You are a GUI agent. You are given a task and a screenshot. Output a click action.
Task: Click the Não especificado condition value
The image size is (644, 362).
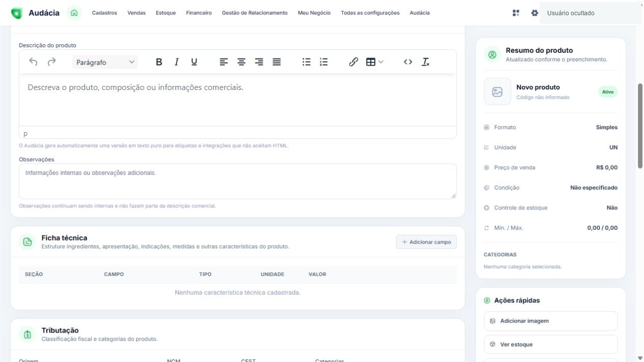tap(594, 188)
